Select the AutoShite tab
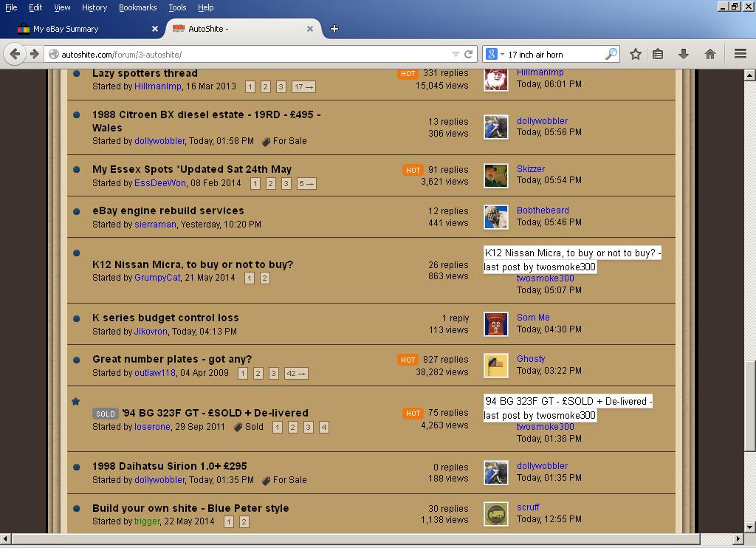This screenshot has height=548, width=756. coord(244,29)
